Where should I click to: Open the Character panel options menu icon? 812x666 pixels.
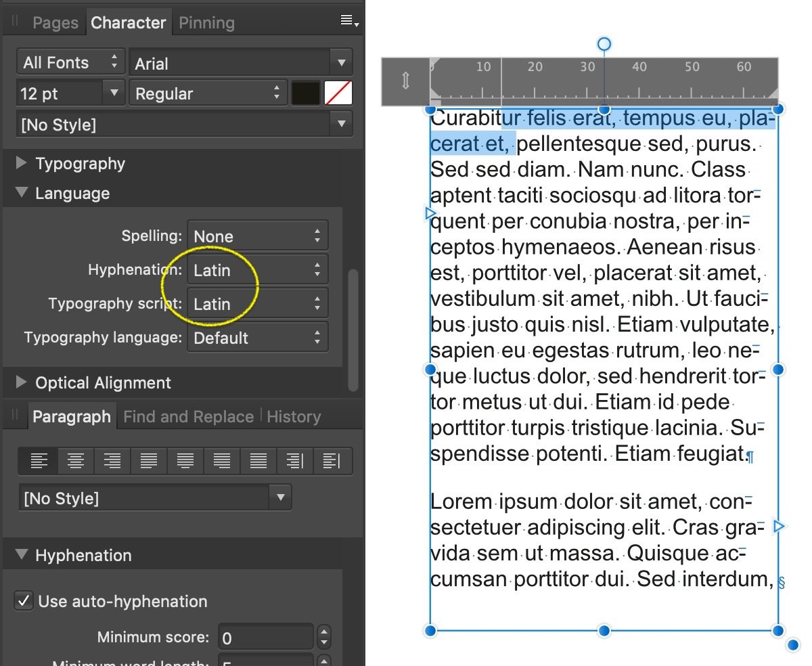(x=349, y=22)
